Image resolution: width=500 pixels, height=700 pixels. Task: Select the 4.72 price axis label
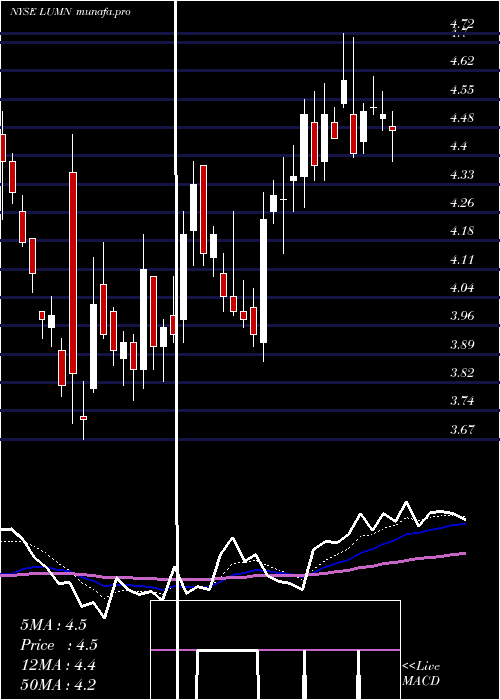(x=462, y=24)
